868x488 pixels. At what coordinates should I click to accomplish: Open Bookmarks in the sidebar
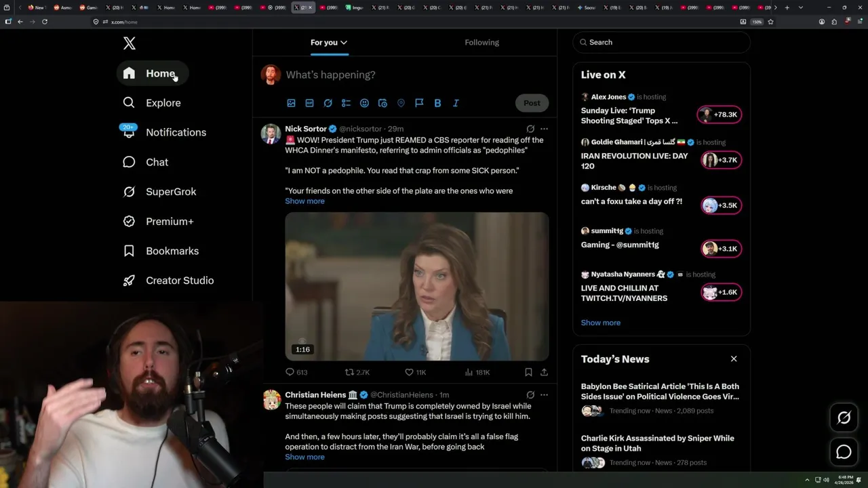pyautogui.click(x=161, y=251)
